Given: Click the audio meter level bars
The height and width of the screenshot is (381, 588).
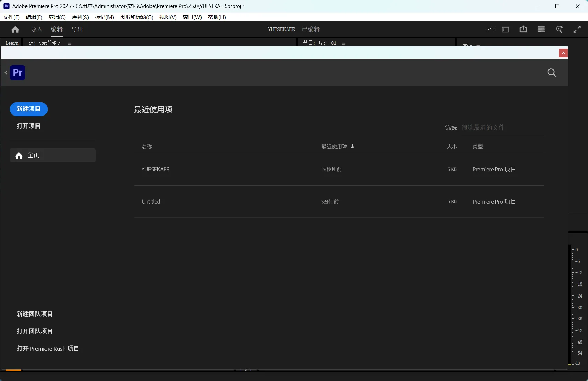Looking at the screenshot, I should click(570, 305).
